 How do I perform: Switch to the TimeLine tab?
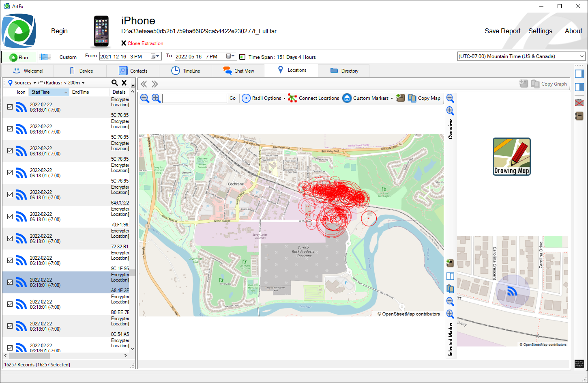click(186, 71)
